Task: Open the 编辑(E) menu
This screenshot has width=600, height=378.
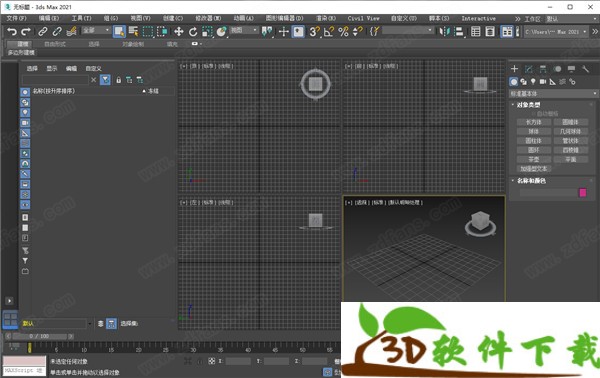Action: pyautogui.click(x=49, y=18)
